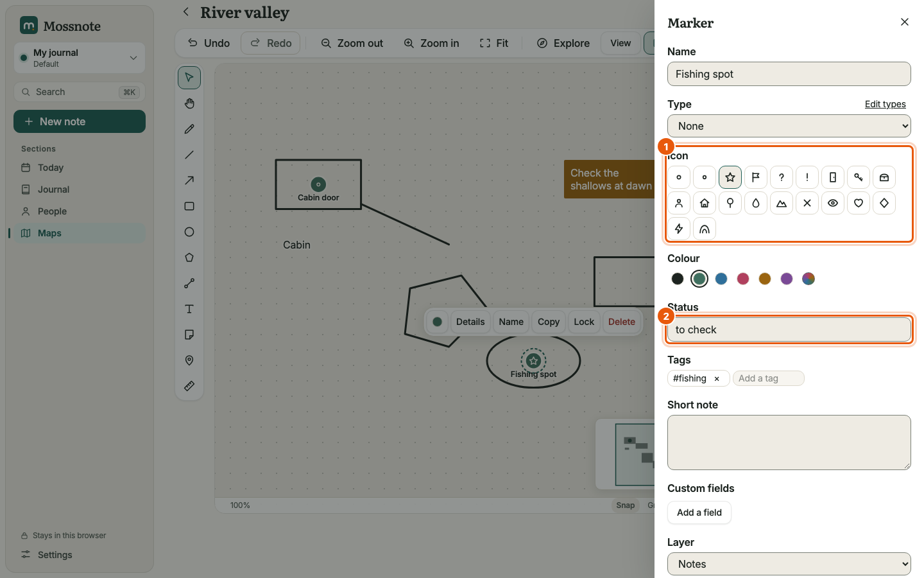Image resolution: width=924 pixels, height=578 pixels.
Task: Choose the water drop marker icon
Action: point(756,203)
